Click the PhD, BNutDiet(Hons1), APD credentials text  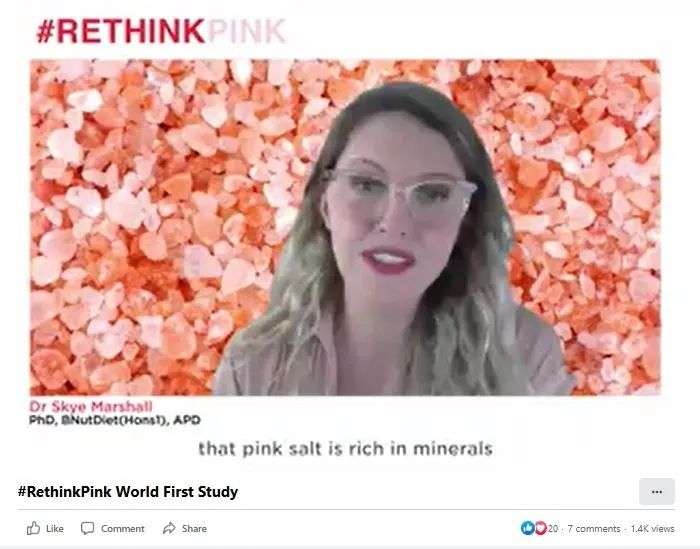click(115, 420)
